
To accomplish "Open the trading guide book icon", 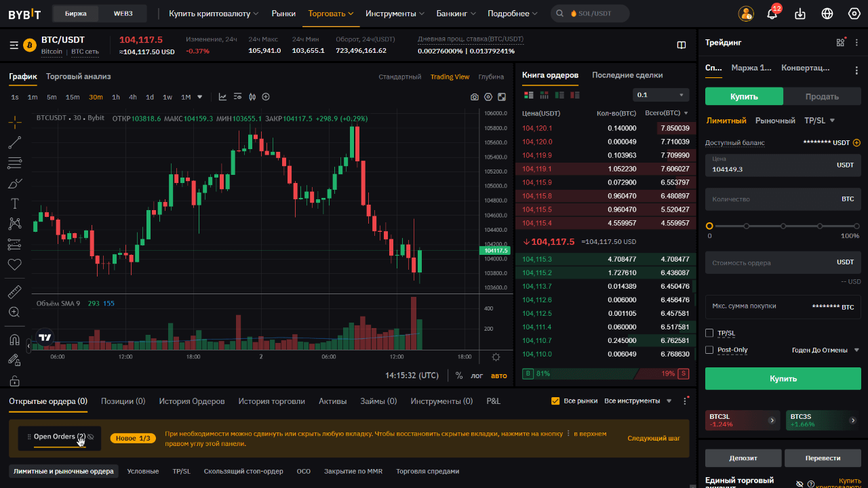I will pos(682,45).
